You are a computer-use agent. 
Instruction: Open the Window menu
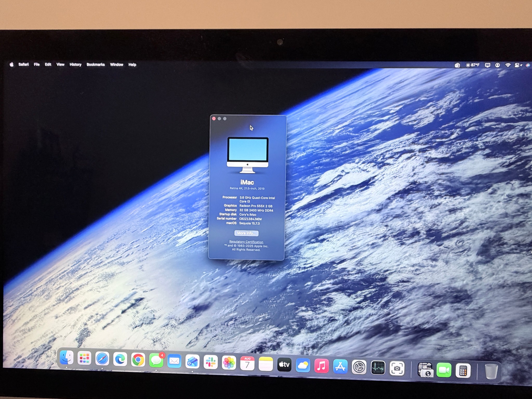click(x=116, y=64)
